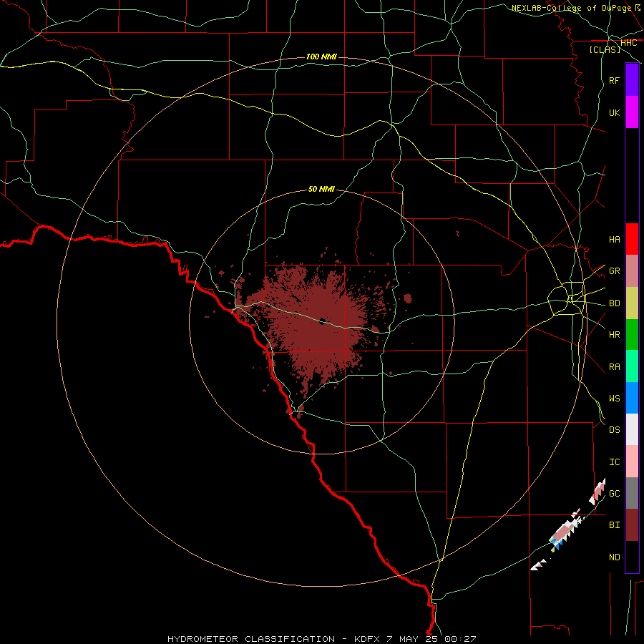Click the "HYDROMETEOR CLASSIFICATION" title text
644x644 pixels.
(251, 639)
